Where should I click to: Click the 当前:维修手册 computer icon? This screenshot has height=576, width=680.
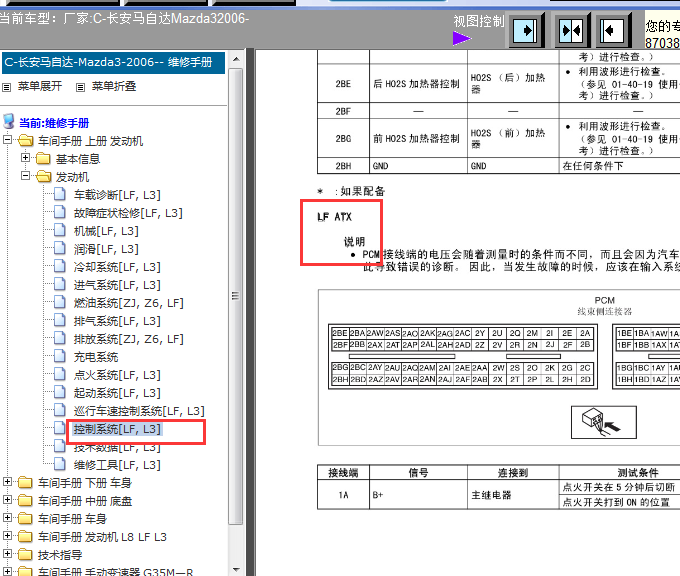pos(9,122)
